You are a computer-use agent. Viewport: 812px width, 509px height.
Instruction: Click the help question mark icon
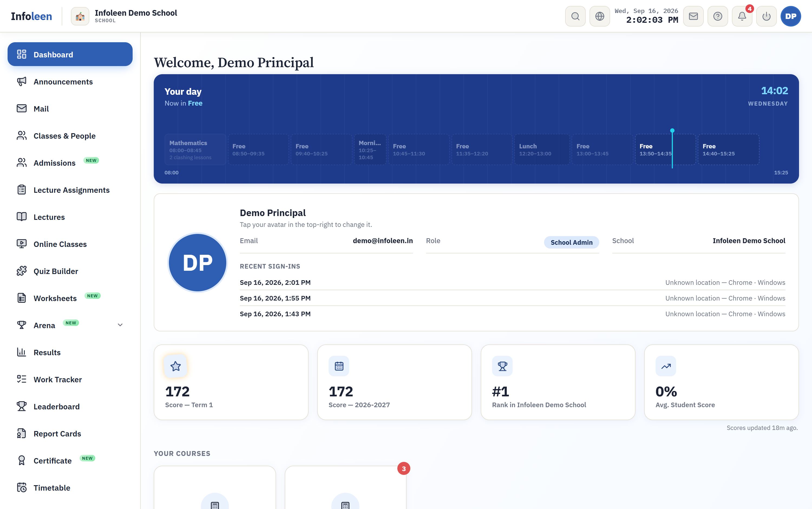(718, 16)
